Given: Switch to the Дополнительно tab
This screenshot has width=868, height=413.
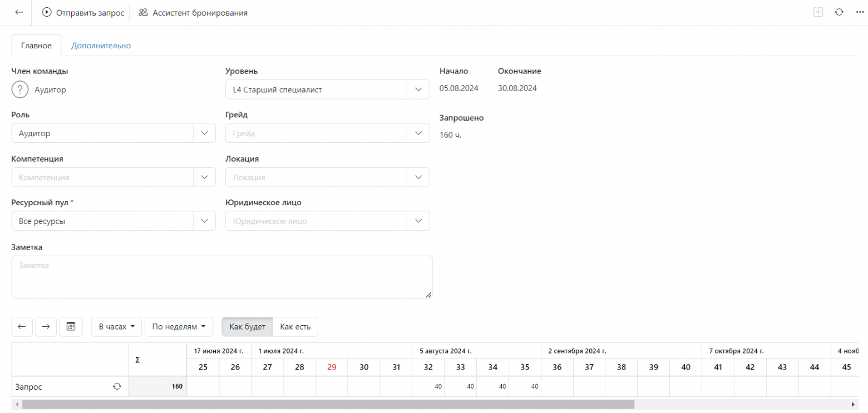Looking at the screenshot, I should (101, 46).
